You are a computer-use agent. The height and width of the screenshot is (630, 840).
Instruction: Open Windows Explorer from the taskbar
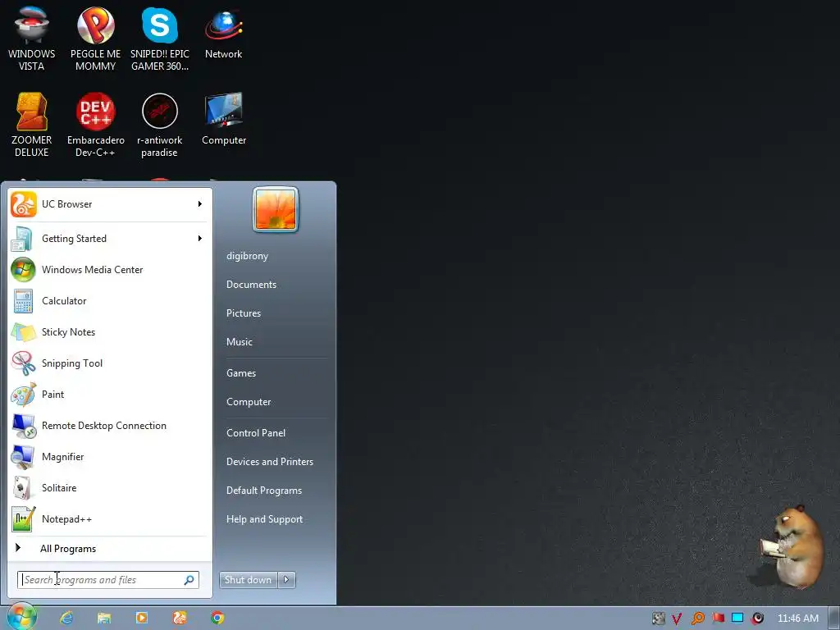[x=104, y=618]
